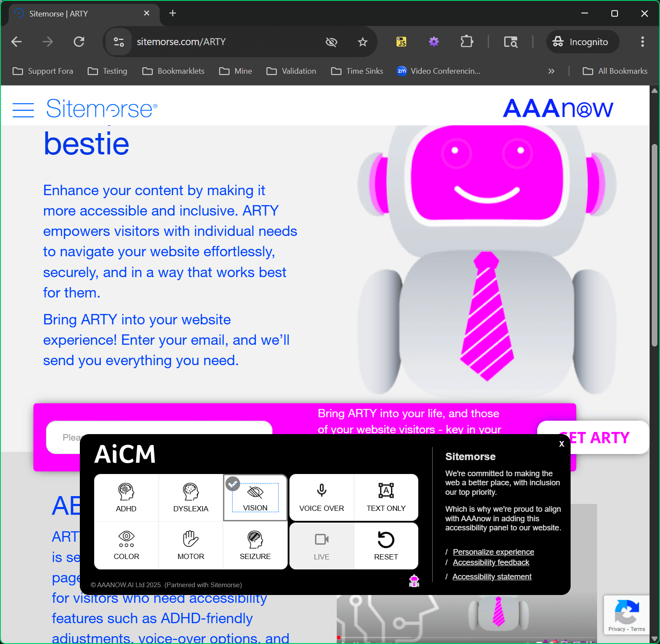Click the crossed-out eye tracking icon
Screen dimensions: 660x644
pyautogui.click(x=332, y=42)
